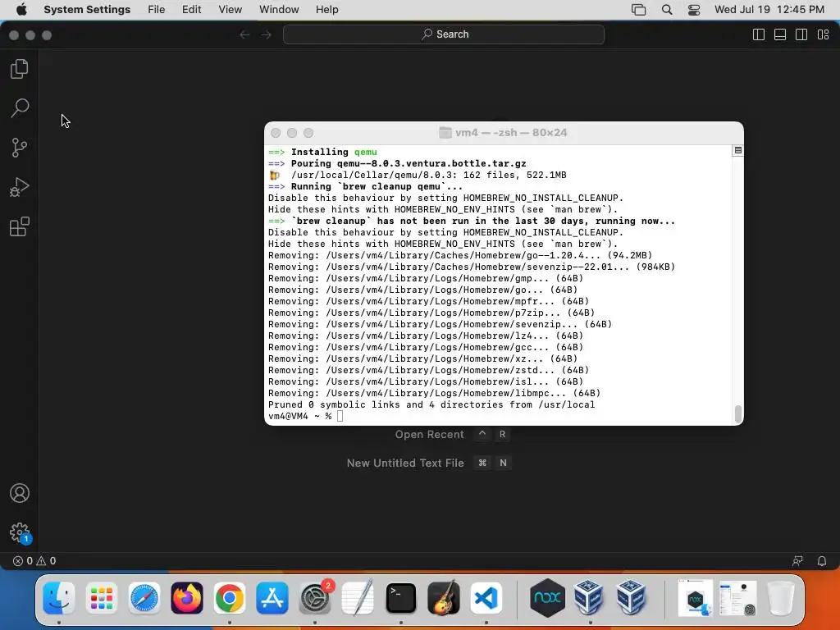Open Visual Studio Code from the Dock
840x630 pixels.
[x=486, y=598]
